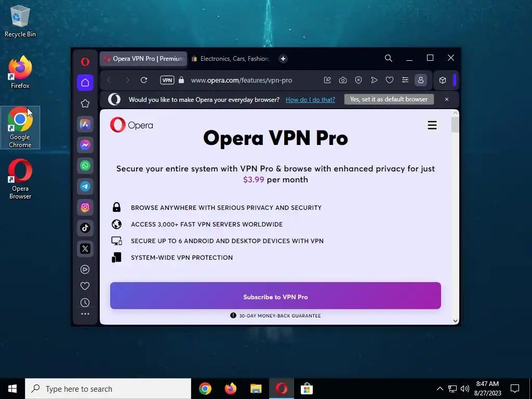The width and height of the screenshot is (532, 399).
Task: Open TikTok in the sidebar
Action: [x=85, y=228]
